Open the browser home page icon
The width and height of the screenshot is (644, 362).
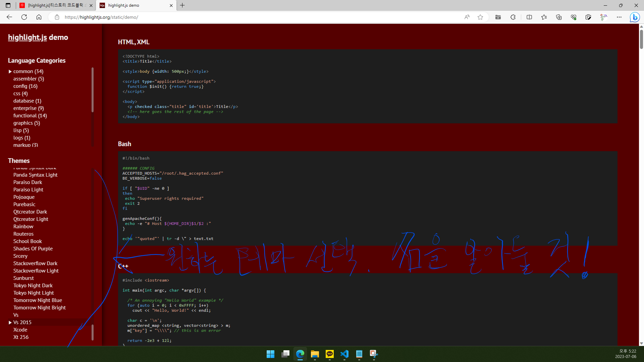(x=39, y=17)
